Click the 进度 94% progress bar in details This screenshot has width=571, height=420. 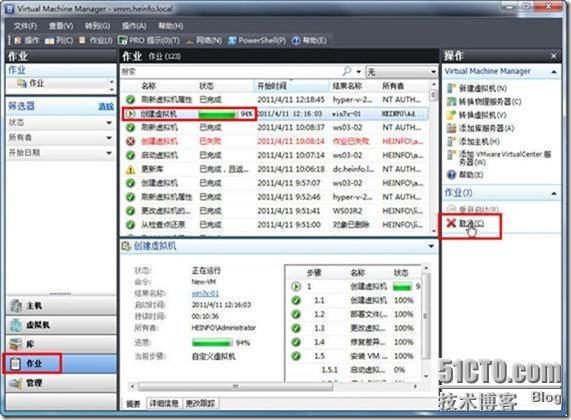point(212,343)
